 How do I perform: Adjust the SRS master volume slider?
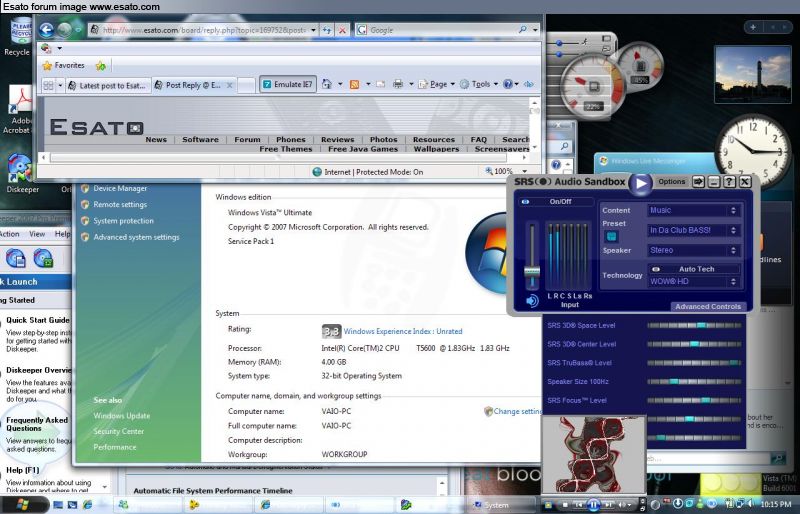click(x=532, y=272)
